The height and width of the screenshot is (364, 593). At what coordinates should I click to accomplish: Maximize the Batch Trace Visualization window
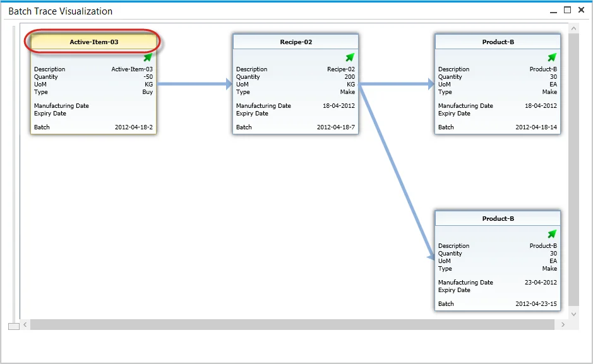tap(567, 10)
